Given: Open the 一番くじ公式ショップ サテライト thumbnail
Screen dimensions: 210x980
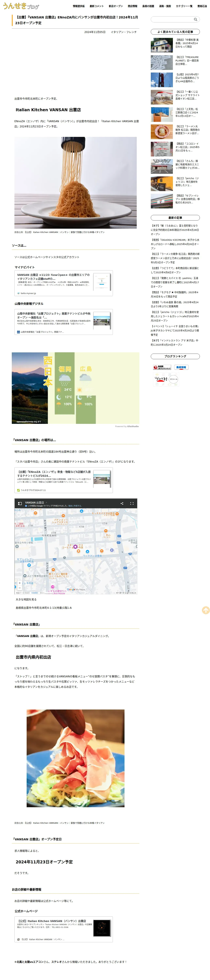Looking at the screenshot, I should pos(162,97).
